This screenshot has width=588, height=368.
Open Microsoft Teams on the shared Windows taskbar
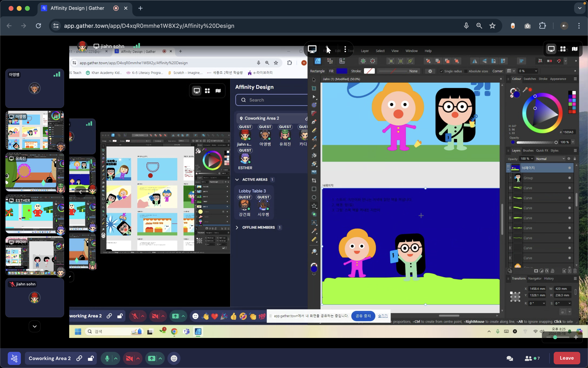pos(186,331)
